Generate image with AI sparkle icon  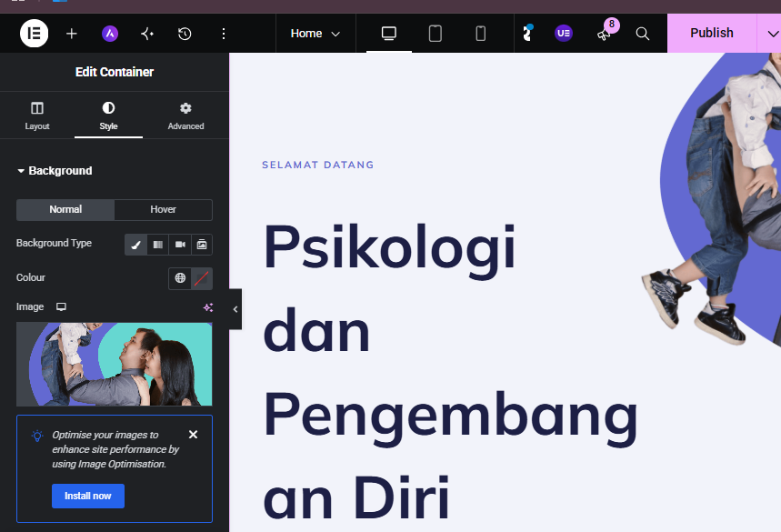click(x=207, y=307)
